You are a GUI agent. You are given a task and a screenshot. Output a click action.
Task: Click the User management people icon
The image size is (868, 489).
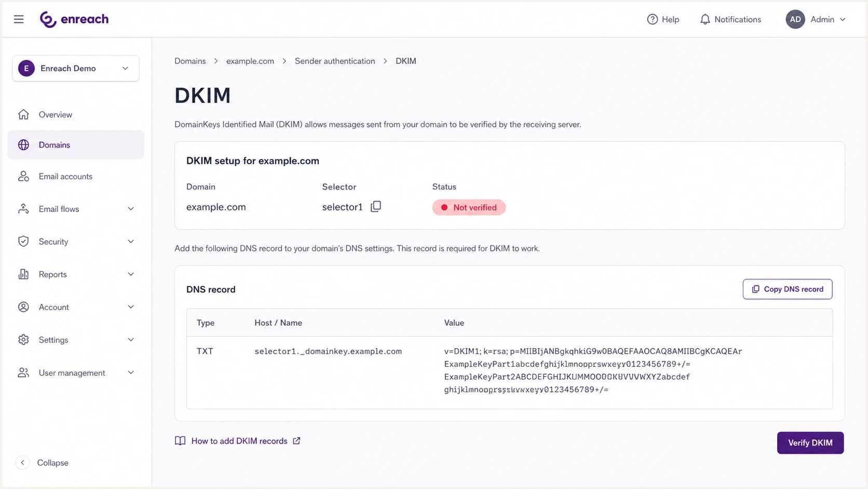point(23,373)
